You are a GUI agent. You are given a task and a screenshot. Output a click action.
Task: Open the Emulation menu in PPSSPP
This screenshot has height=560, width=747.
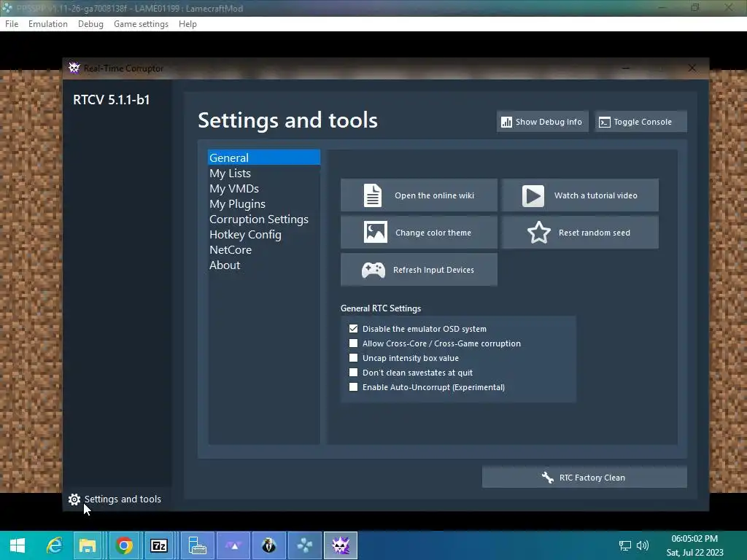click(47, 24)
